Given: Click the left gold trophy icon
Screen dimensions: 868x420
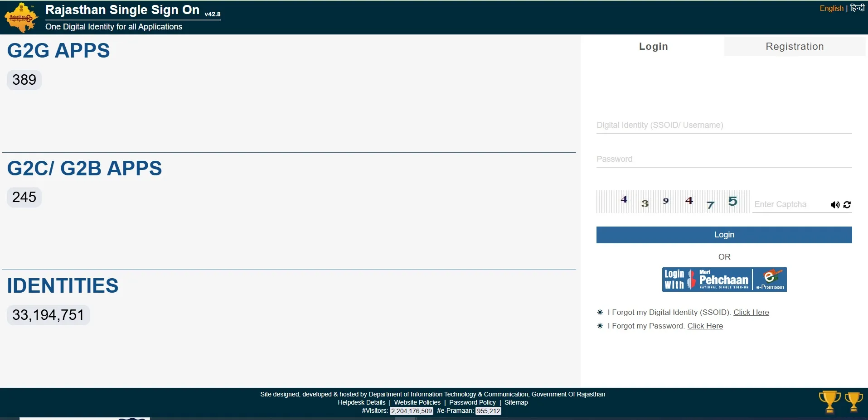Looking at the screenshot, I should (829, 401).
